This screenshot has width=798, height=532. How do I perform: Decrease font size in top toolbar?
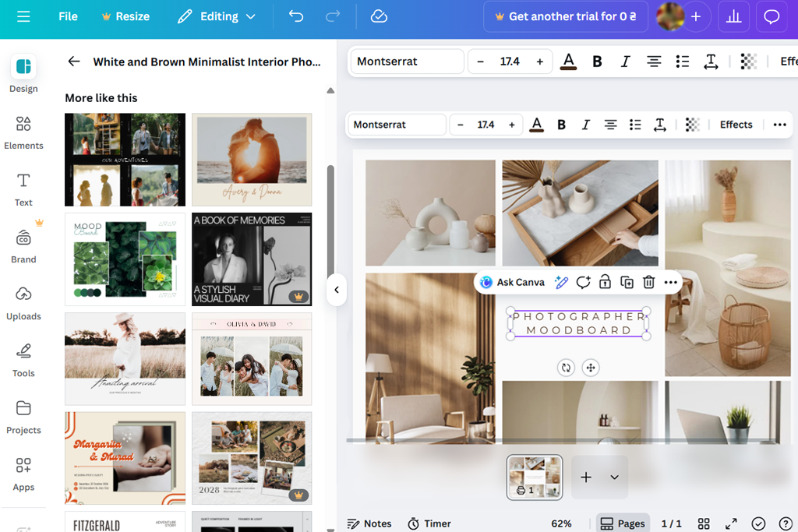pyautogui.click(x=480, y=62)
